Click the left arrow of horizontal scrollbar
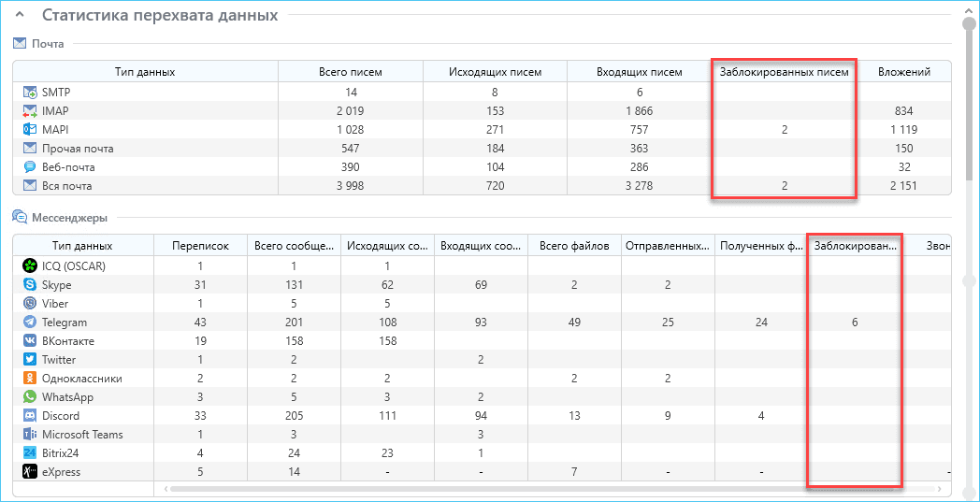The image size is (980, 502). [165, 488]
